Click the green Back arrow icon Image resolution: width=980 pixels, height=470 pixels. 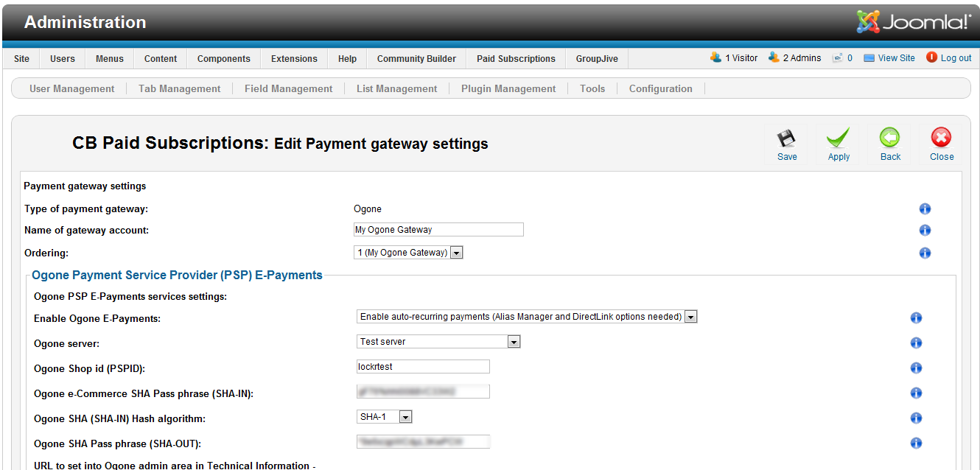[x=890, y=138]
